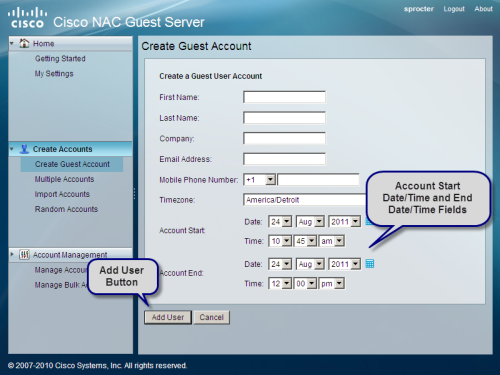Open calendar picker for Account End date

(x=370, y=264)
